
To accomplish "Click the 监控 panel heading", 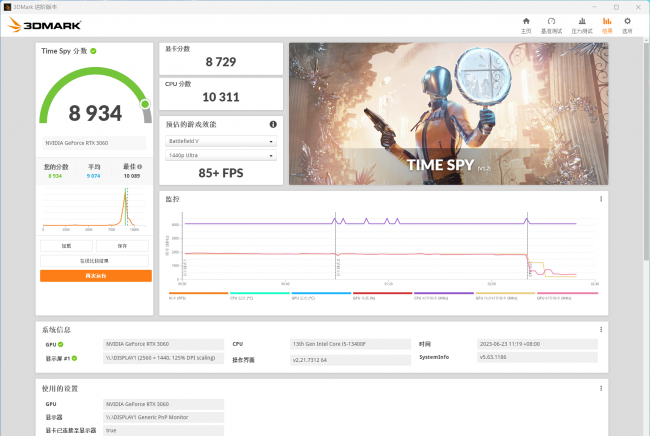I will [x=173, y=199].
